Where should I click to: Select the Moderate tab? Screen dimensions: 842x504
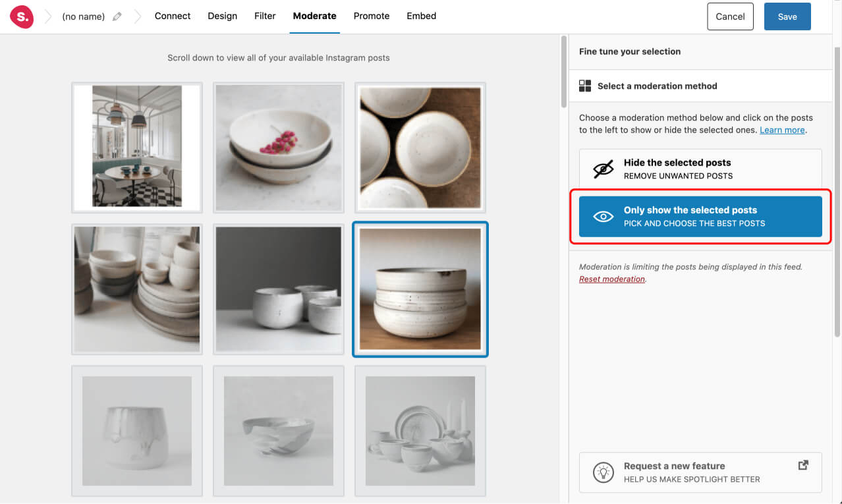[314, 16]
